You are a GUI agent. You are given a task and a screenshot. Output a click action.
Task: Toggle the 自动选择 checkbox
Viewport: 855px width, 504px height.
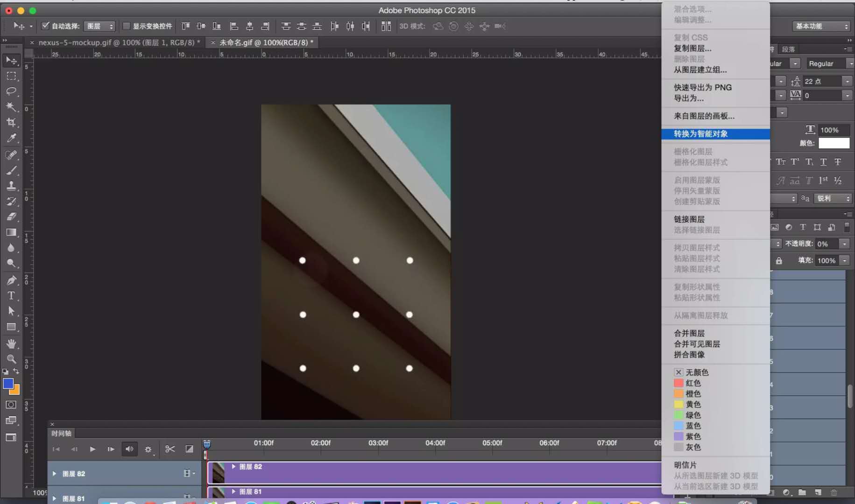click(45, 26)
